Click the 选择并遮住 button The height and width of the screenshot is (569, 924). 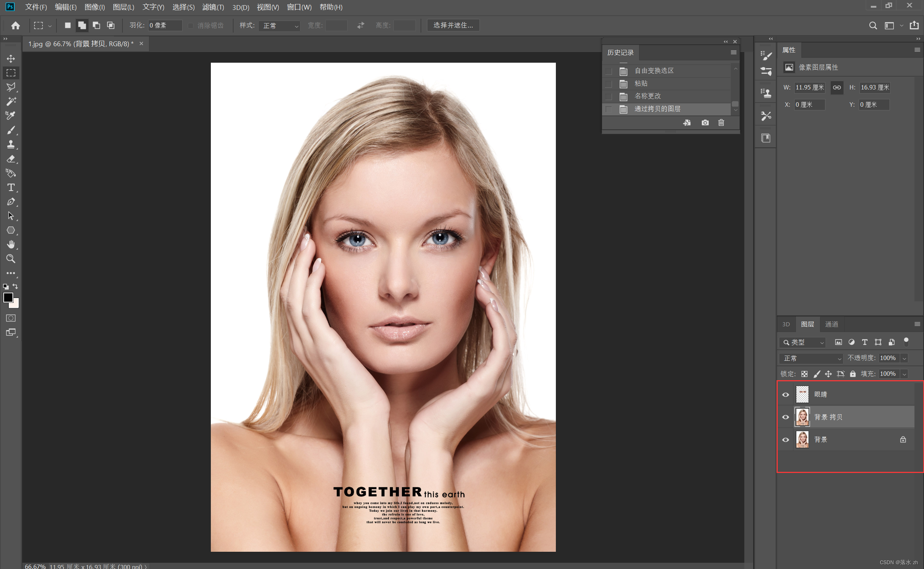(453, 25)
